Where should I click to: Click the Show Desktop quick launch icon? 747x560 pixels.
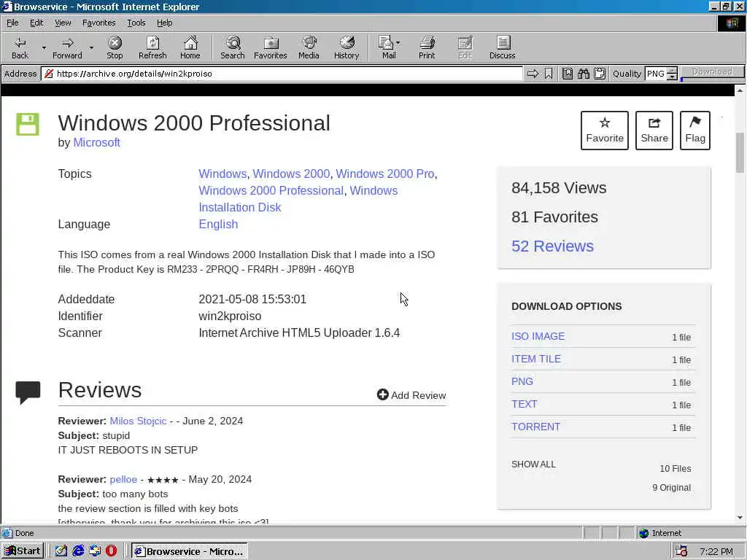coord(61,551)
